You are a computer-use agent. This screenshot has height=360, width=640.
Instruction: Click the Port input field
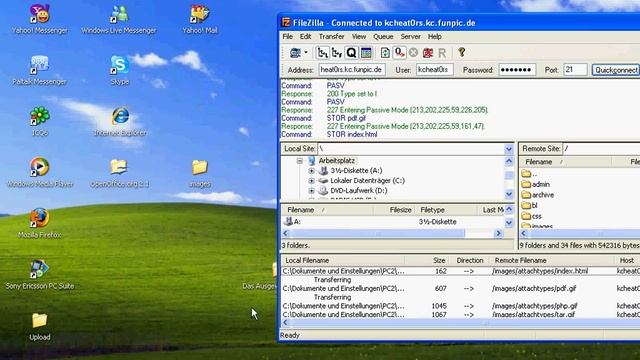[575, 70]
